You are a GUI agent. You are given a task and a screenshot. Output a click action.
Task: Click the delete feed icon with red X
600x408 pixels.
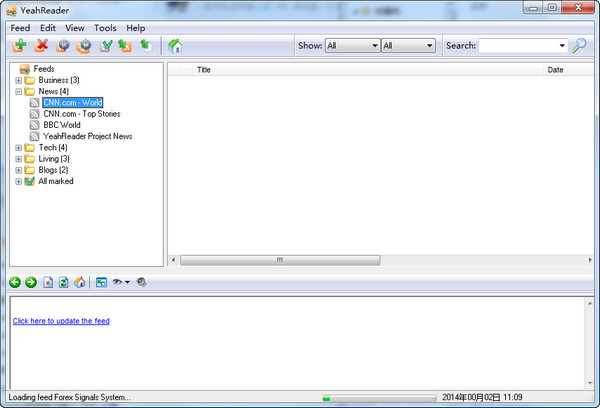[42, 45]
